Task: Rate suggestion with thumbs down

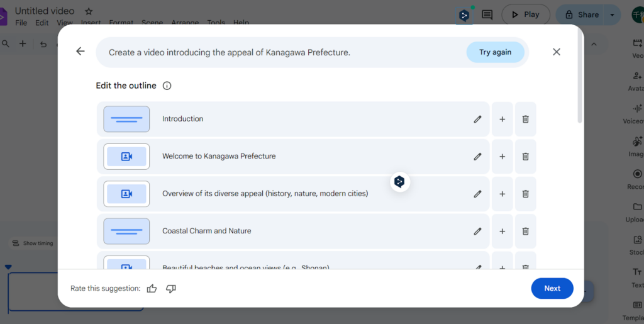Action: tap(171, 289)
